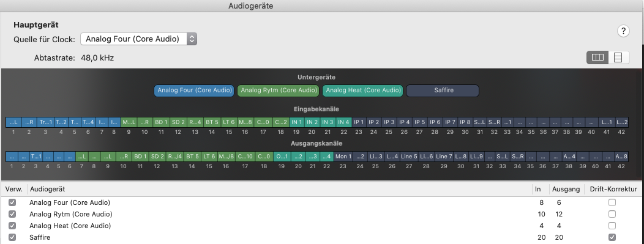This screenshot has height=244, width=644.
Task: Click the Drift-Korrektur column header
Action: (x=613, y=189)
